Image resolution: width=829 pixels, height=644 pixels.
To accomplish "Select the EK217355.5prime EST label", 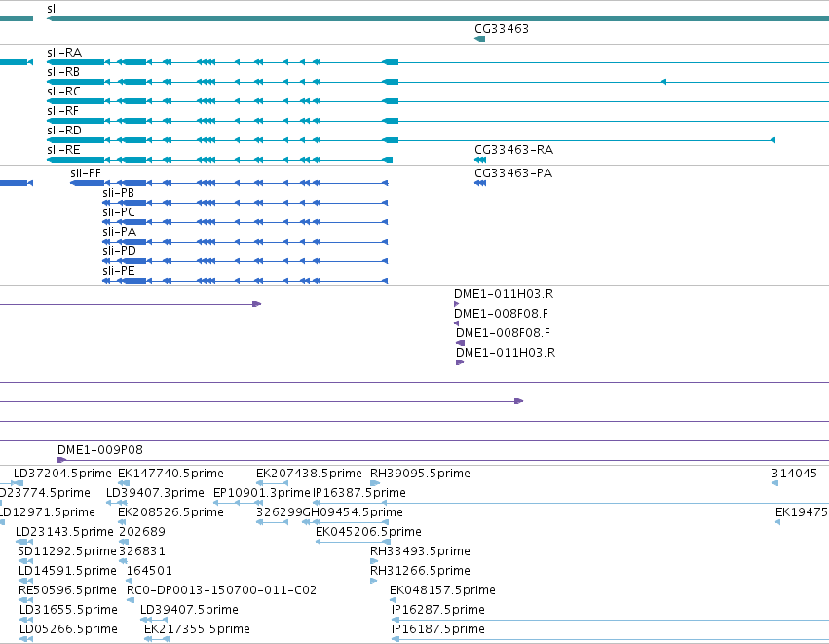I will [x=197, y=629].
